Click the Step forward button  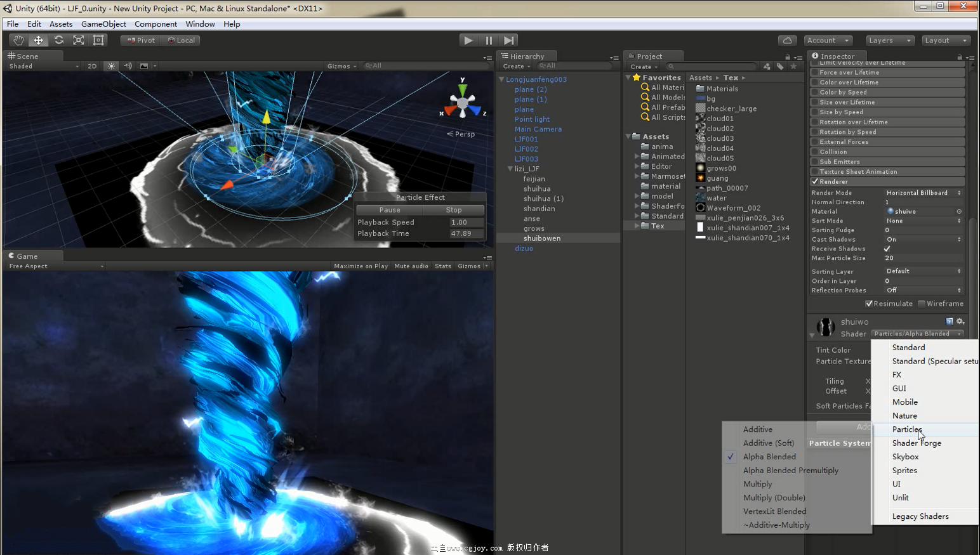click(509, 40)
